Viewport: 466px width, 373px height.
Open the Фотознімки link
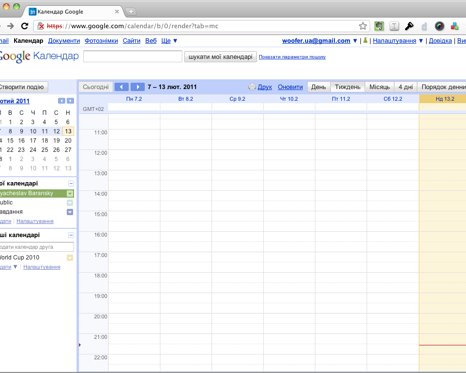coord(101,41)
